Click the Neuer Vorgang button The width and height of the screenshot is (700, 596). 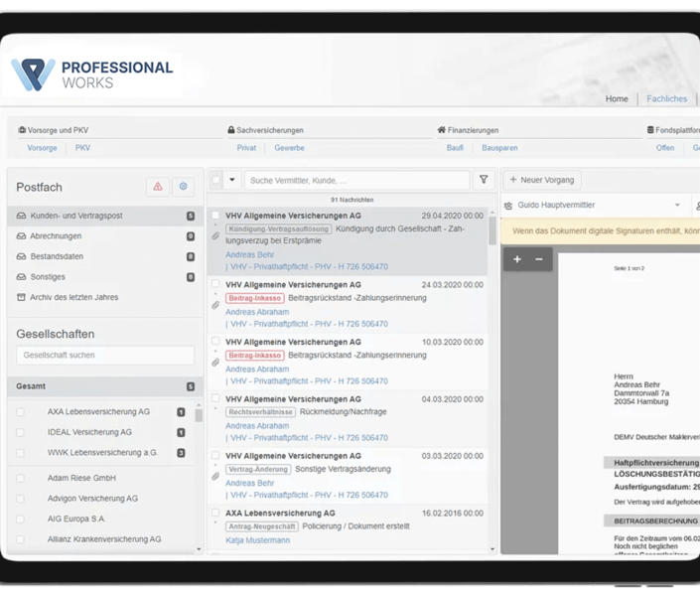tap(542, 180)
